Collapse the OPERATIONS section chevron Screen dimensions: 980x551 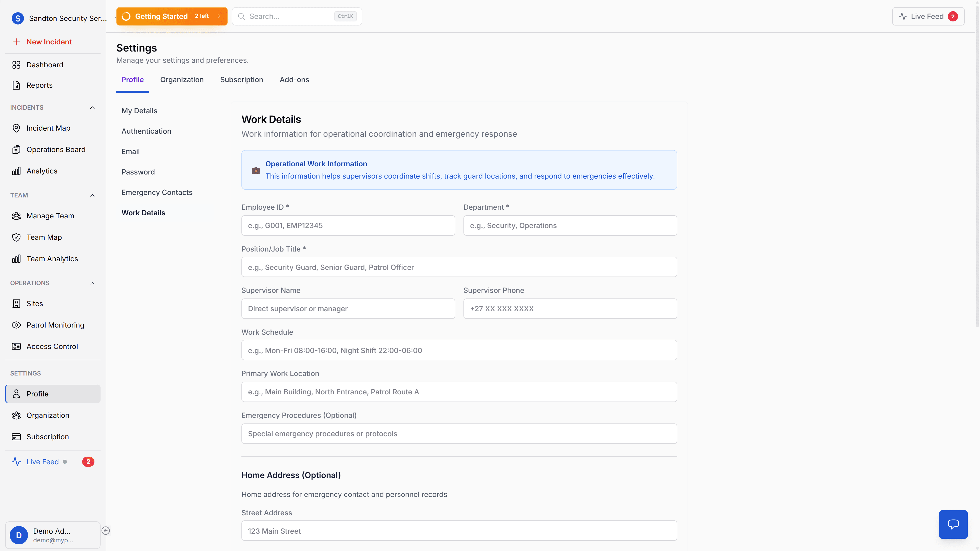(x=92, y=283)
